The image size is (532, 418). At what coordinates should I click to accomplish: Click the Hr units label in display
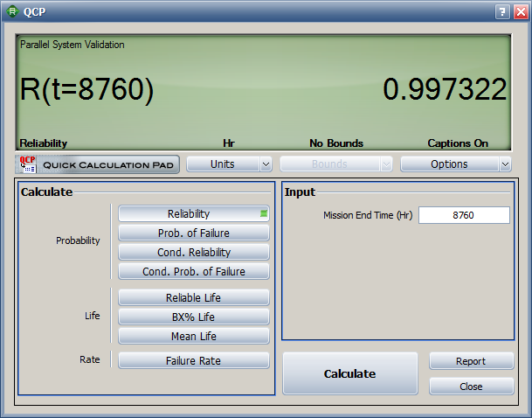(229, 143)
